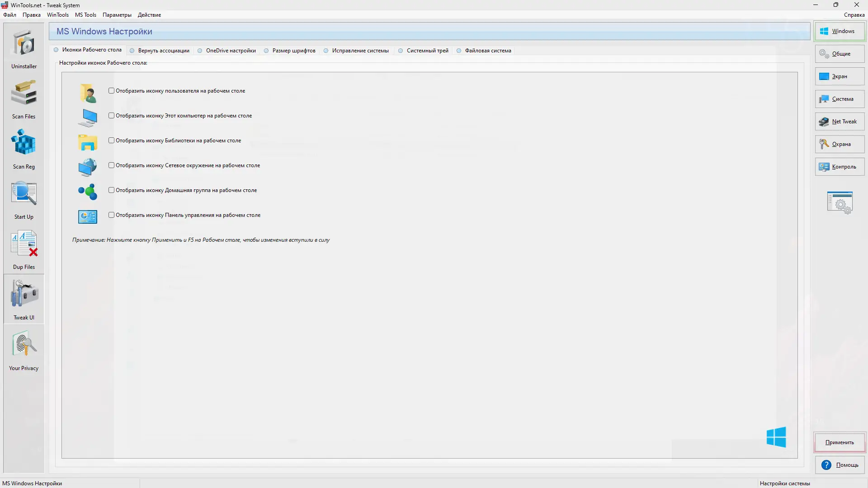Check the Этот компьютер desktop icon option

tap(111, 116)
